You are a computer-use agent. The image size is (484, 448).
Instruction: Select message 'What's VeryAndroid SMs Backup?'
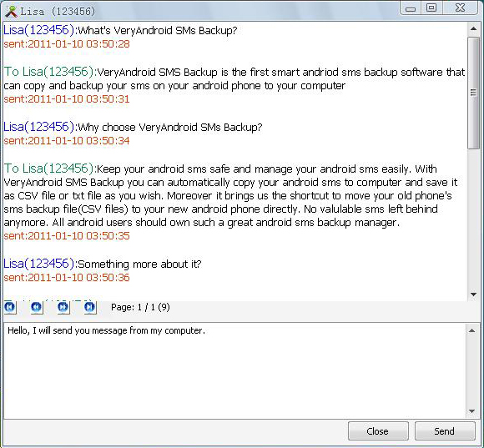tap(158, 31)
